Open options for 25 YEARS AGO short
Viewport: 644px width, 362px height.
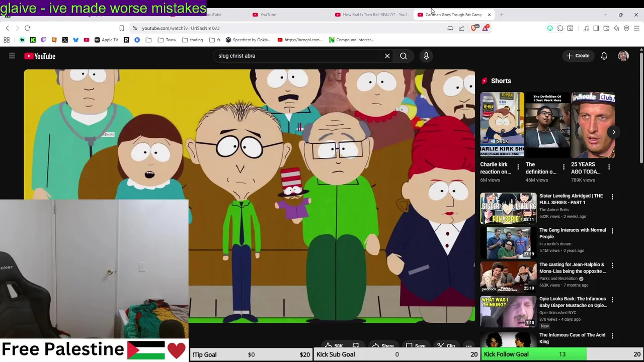[609, 167]
